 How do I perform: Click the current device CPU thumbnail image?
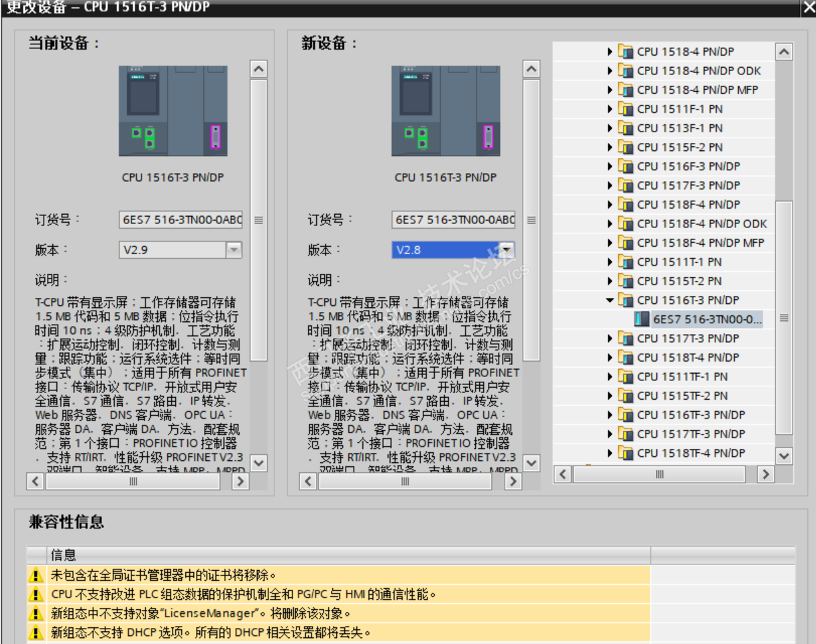(x=173, y=111)
